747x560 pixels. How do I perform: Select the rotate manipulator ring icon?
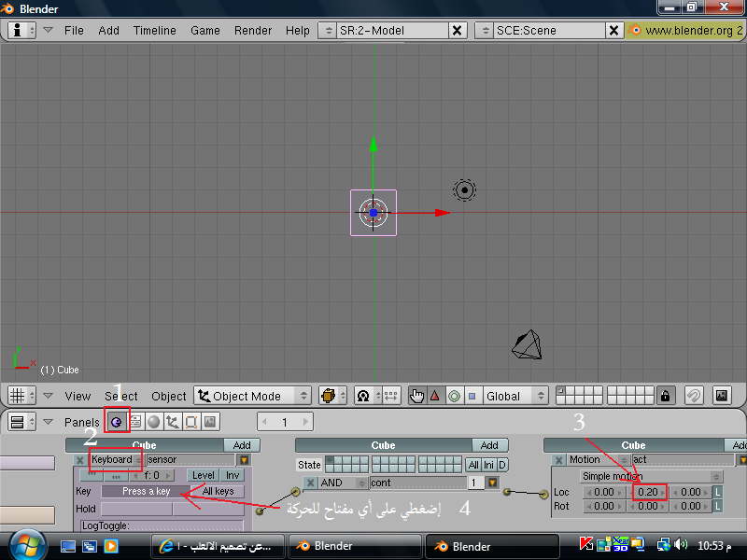tap(454, 396)
